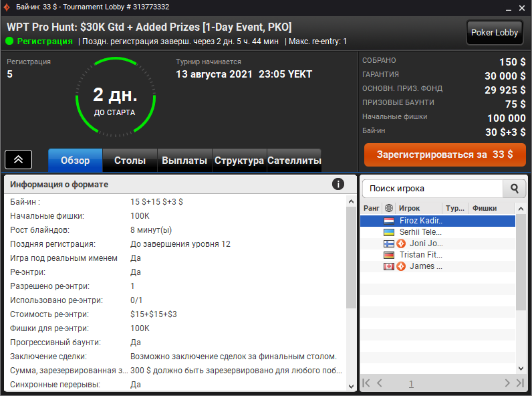532x396 pixels.
Task: Click the partypoker diamond logo in title bar
Action: pos(7,7)
